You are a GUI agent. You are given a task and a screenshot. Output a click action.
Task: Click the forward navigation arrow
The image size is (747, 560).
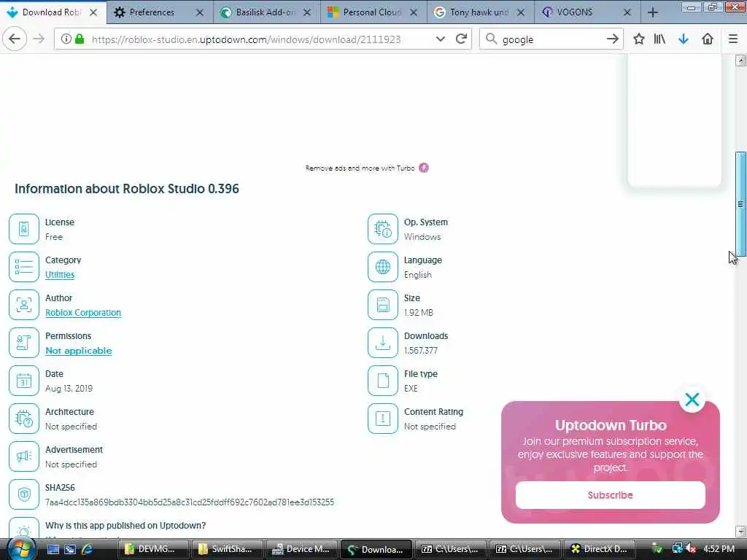(39, 39)
